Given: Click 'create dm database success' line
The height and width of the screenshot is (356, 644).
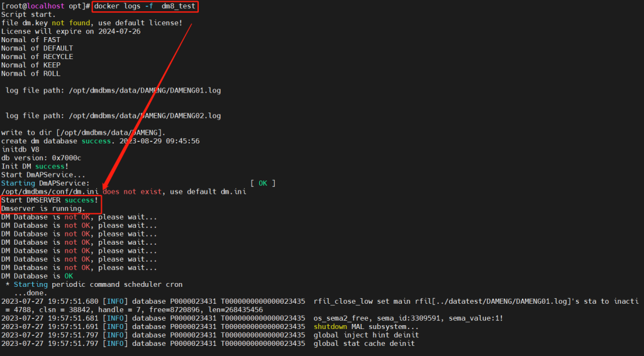Looking at the screenshot, I should (100, 141).
